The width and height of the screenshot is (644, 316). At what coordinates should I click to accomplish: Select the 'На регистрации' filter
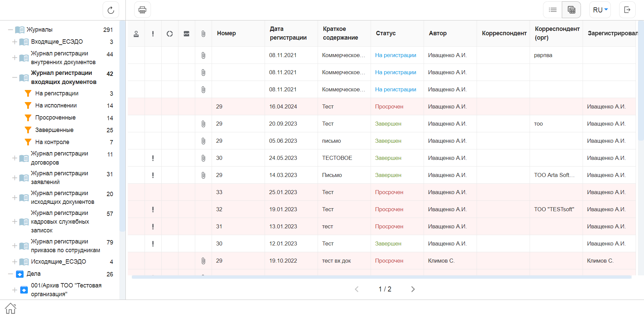57,93
